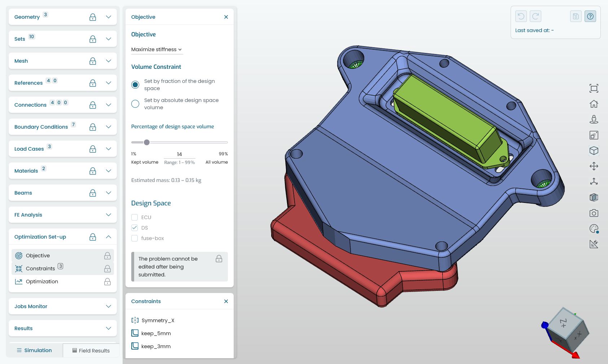Expand the Boundary Conditions chevron
The height and width of the screenshot is (364, 608).
109,127
